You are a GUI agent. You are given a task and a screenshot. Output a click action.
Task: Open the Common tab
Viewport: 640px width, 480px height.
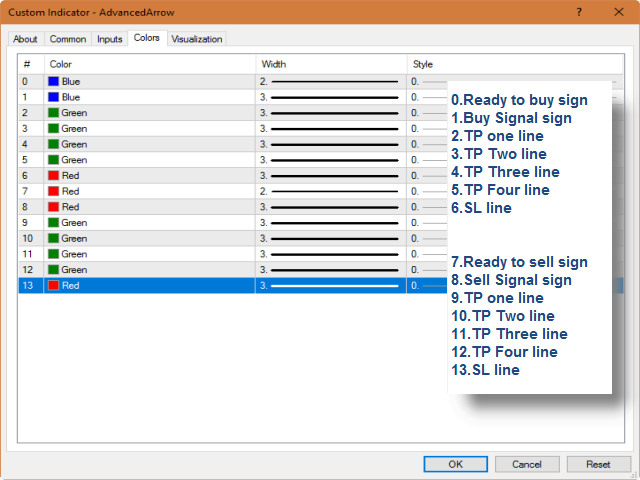(x=68, y=39)
